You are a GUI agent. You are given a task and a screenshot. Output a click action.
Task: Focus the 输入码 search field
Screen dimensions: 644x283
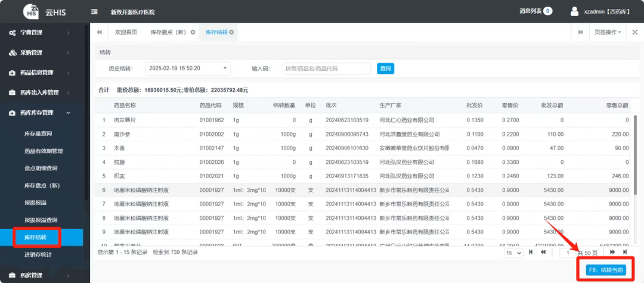coord(327,69)
